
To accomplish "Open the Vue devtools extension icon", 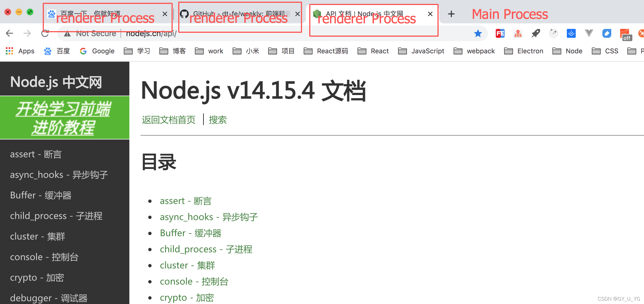I will [589, 34].
